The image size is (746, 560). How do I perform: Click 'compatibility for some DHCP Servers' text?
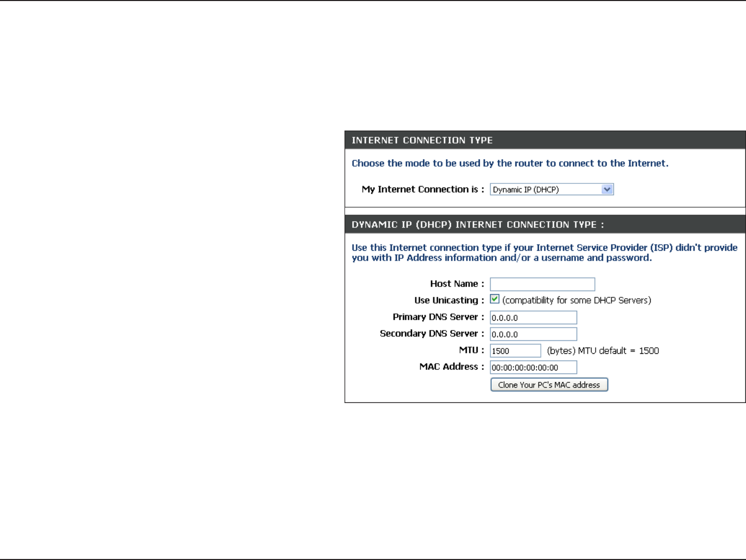pyautogui.click(x=577, y=300)
